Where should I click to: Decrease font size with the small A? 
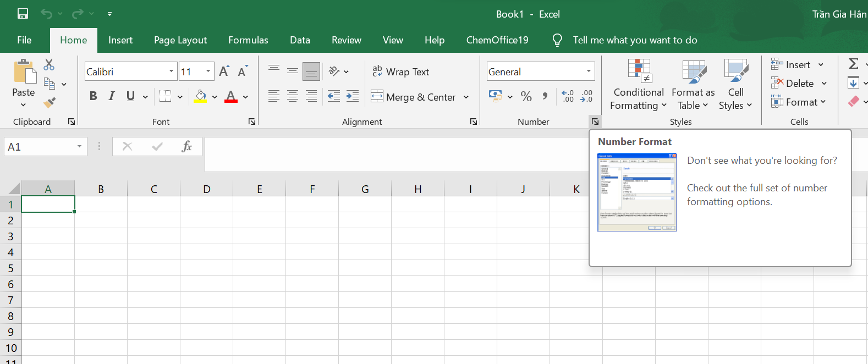click(243, 71)
